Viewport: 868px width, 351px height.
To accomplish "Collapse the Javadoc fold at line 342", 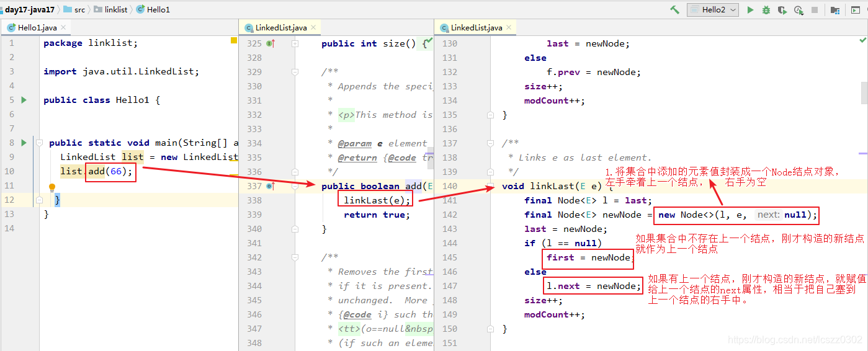I will 295,257.
